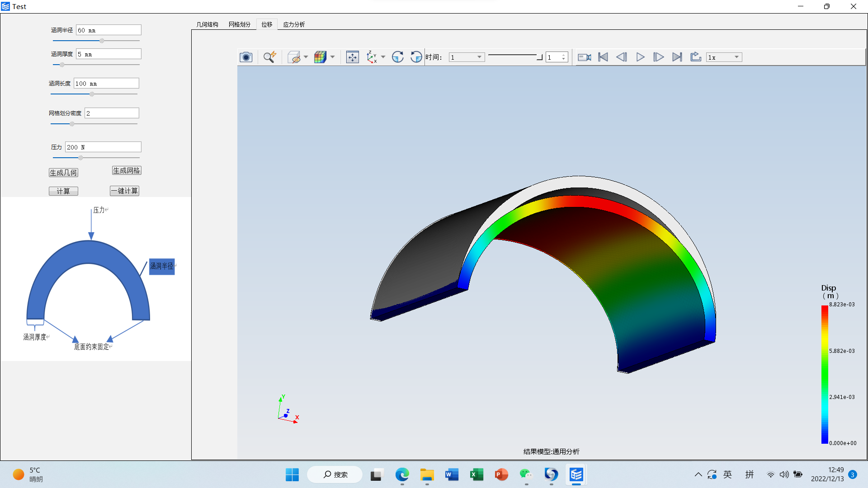868x488 pixels.
Task: Click the 涵洞厚度 slider handle
Action: [62, 65]
